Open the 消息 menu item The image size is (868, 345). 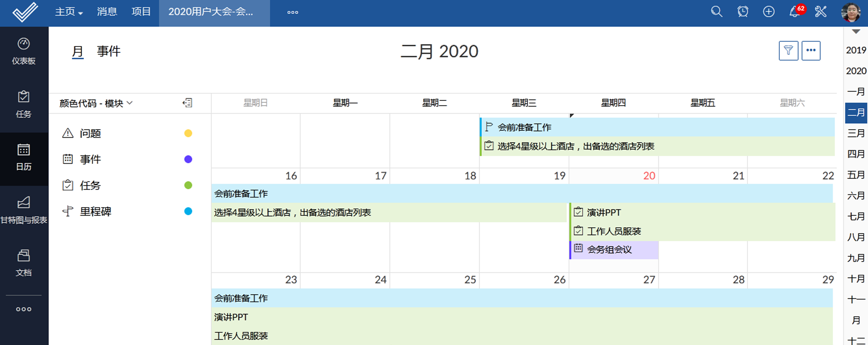click(107, 12)
